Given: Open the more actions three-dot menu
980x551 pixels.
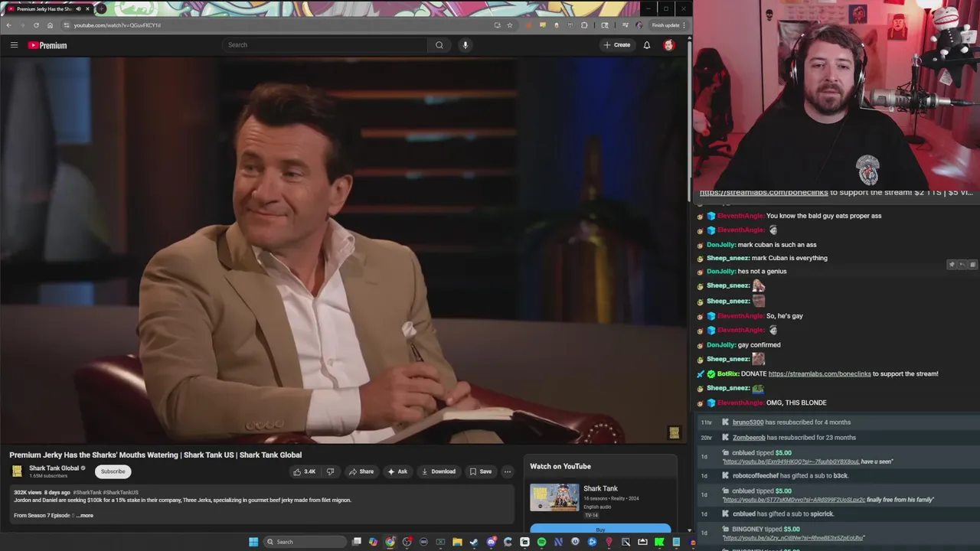Looking at the screenshot, I should click(507, 471).
